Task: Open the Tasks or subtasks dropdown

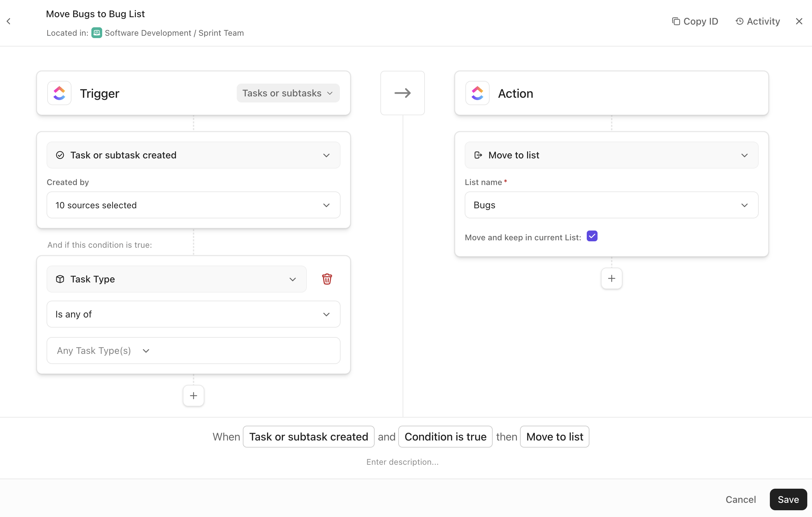Action: [288, 93]
